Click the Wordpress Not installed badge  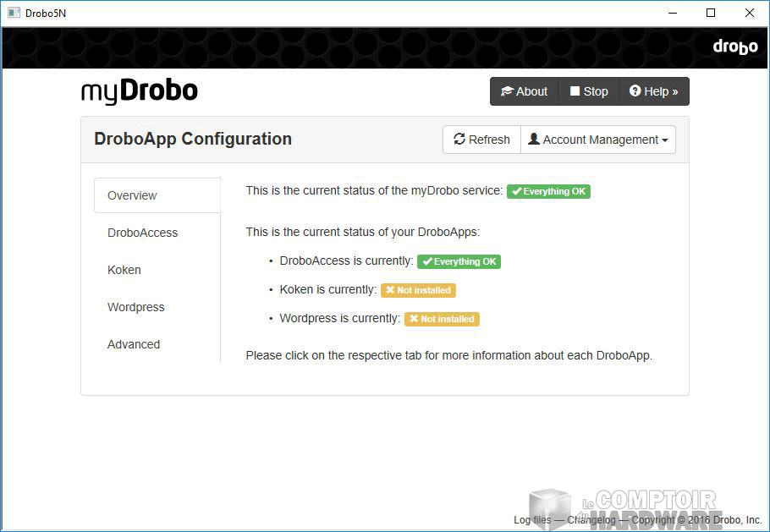[x=442, y=319]
